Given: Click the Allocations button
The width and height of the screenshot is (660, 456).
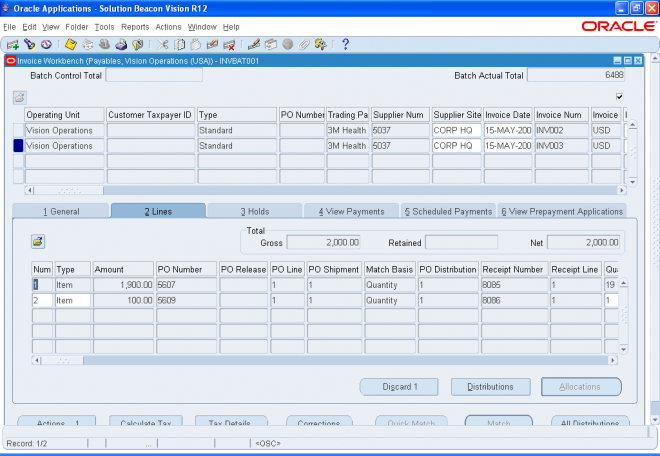Looking at the screenshot, I should pyautogui.click(x=581, y=387).
